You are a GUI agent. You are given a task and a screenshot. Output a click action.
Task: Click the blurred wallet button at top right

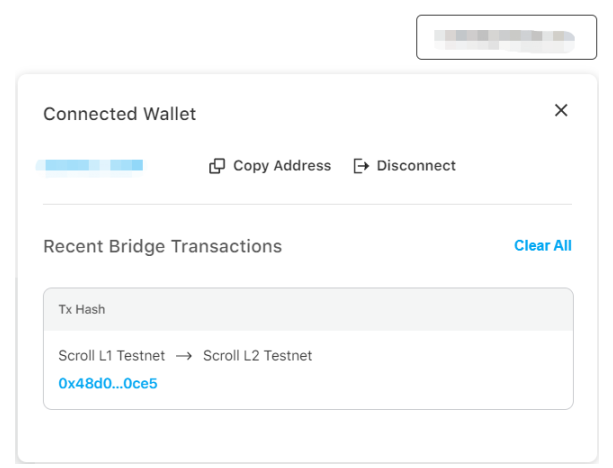click(x=506, y=38)
